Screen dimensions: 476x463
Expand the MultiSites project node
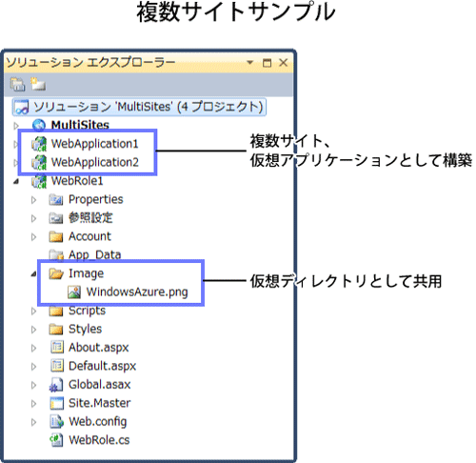pos(16,126)
